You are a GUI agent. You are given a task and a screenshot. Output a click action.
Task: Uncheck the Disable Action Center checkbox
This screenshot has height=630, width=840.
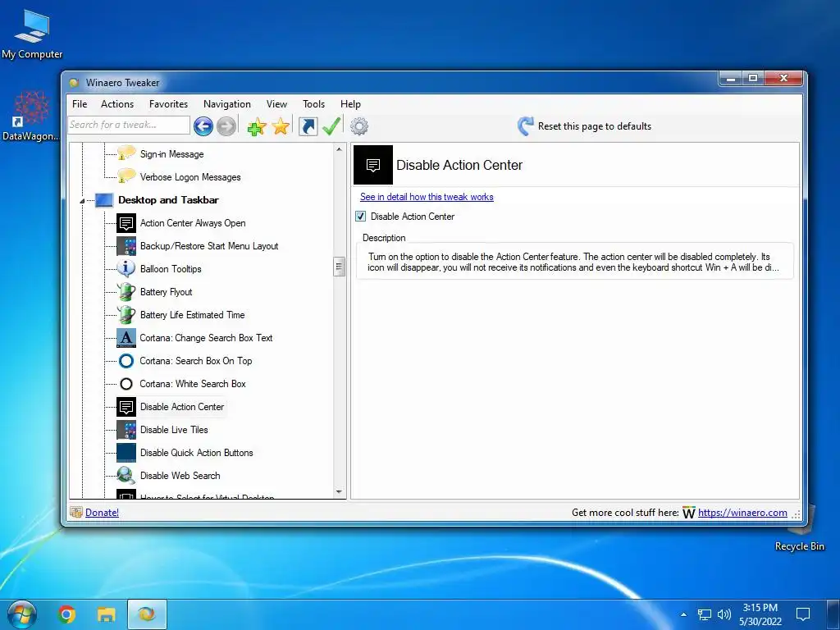tap(361, 216)
